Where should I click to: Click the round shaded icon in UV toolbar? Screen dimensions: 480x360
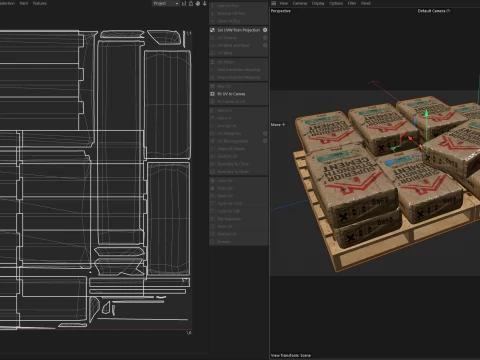[198, 3]
